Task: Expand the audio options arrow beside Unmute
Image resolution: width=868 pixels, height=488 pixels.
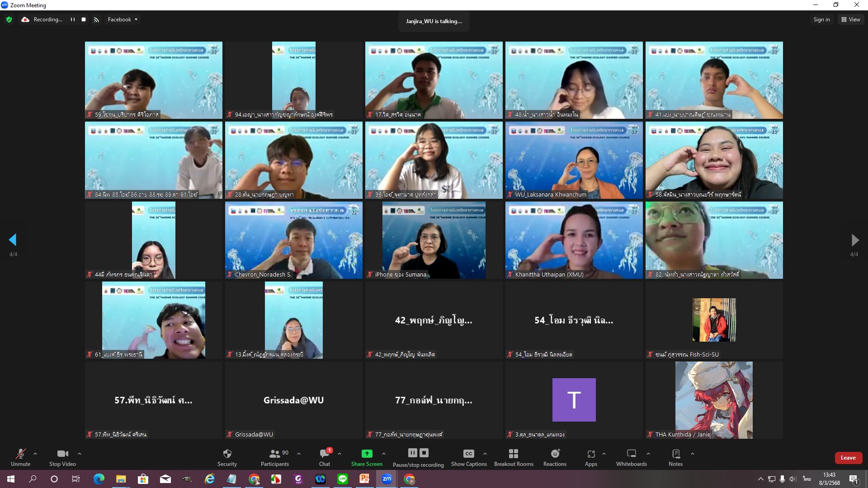Action: [35, 454]
